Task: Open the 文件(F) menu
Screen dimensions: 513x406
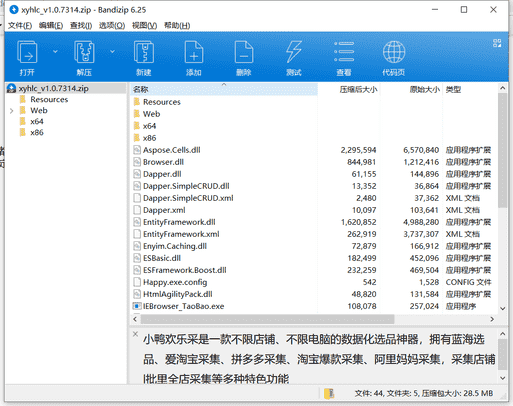Action: pyautogui.click(x=20, y=26)
